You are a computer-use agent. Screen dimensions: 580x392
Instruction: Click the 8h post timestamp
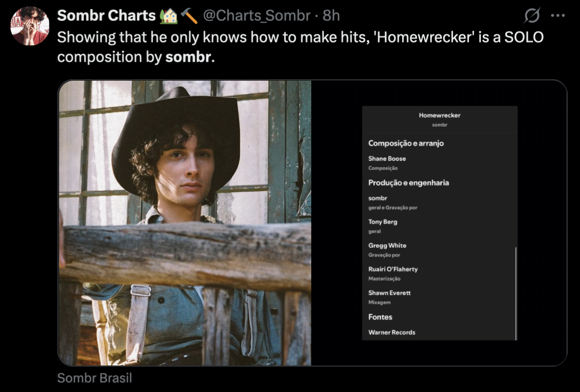coord(331,16)
